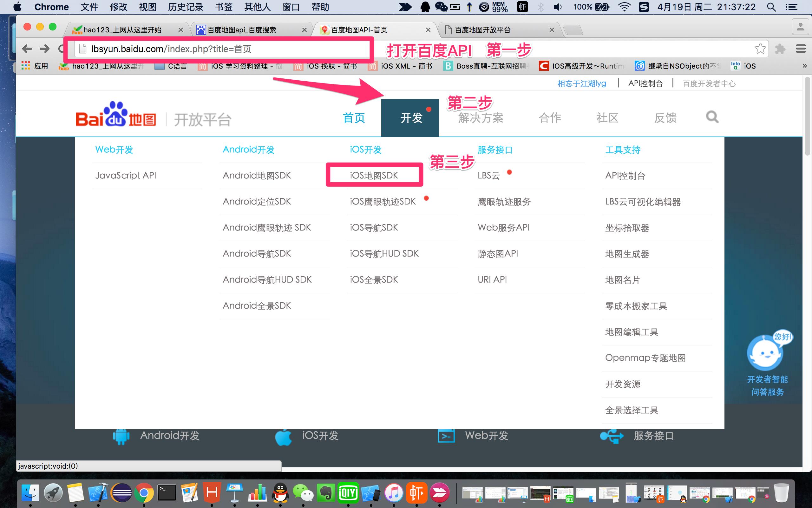Open Android全景SDK link
Screen dimensions: 812x508
[257, 306]
